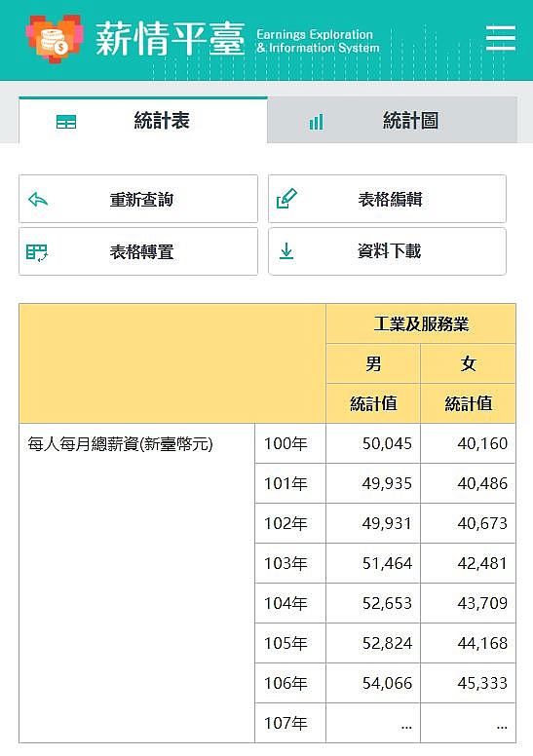Click the value 42,481 cell
The image size is (533, 756).
[x=469, y=564]
